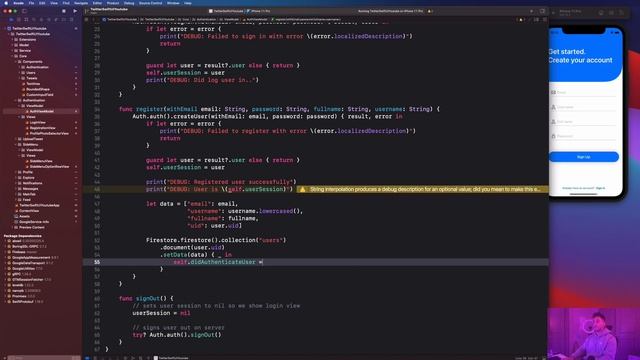Collapse the SideMenu folder
This screenshot has height=360, width=640.
tap(16, 144)
